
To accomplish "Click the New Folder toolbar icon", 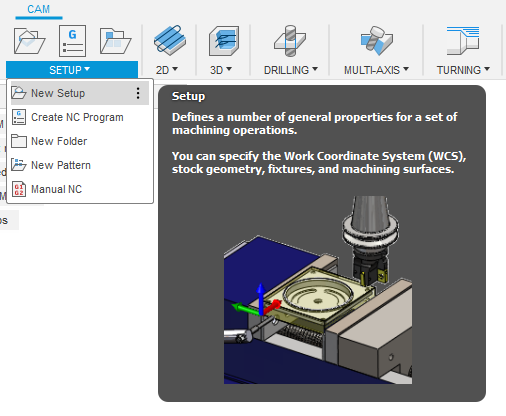I will pos(115,41).
